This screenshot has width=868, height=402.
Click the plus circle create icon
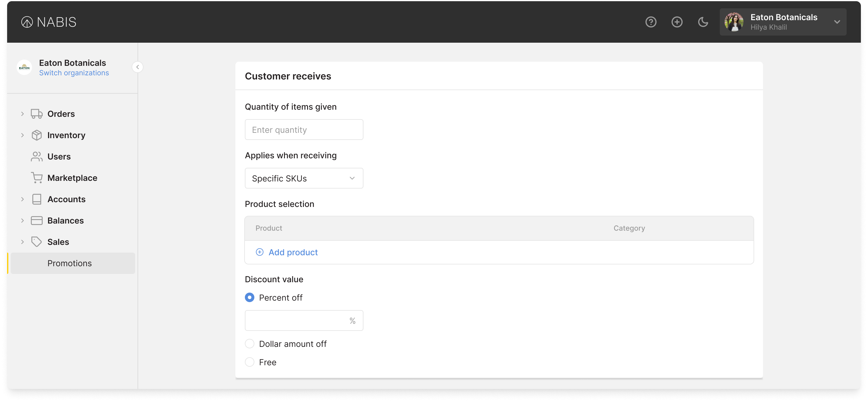[x=676, y=22]
